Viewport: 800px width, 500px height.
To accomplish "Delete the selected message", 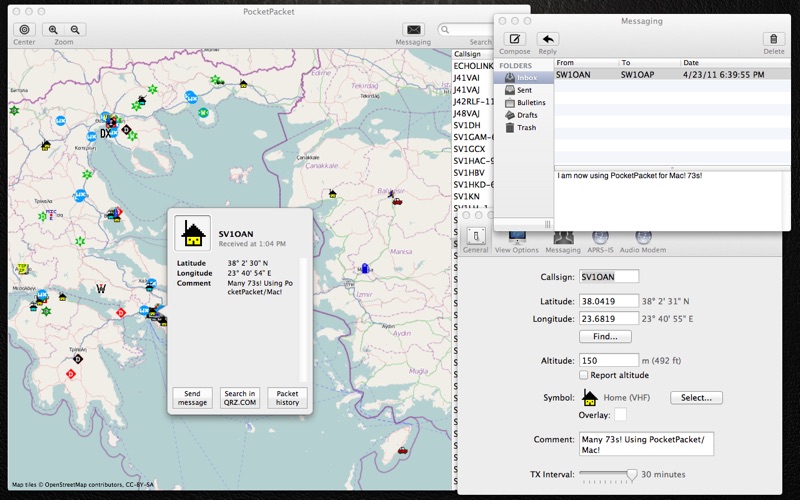I will 773,39.
